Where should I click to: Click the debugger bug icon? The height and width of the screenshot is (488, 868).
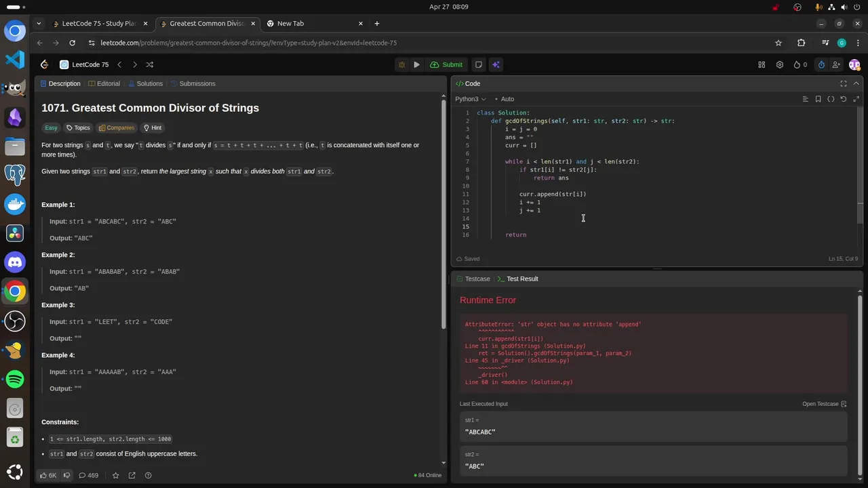(401, 64)
